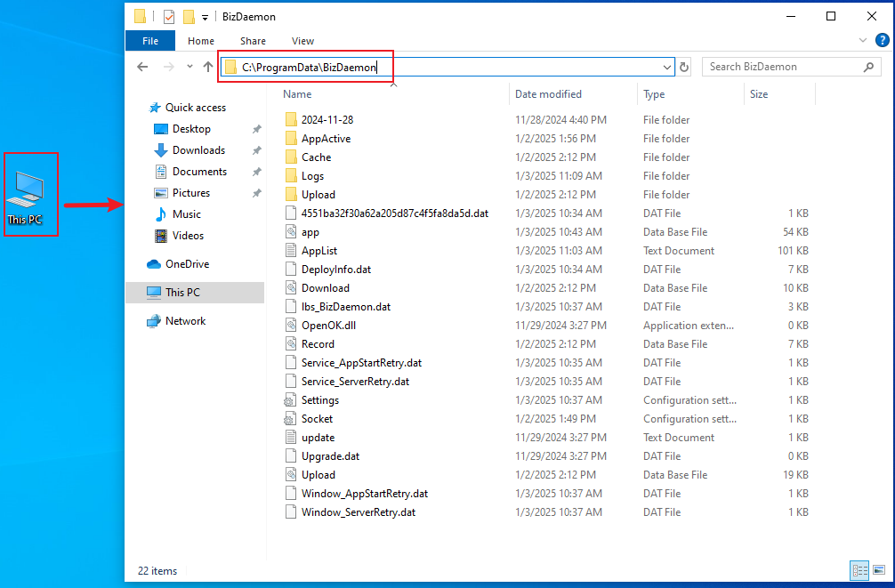Select the 4551ba32f30a62a205d87c4f5fa8da5d.dat file
Screen dimensions: 895x588
pos(395,213)
